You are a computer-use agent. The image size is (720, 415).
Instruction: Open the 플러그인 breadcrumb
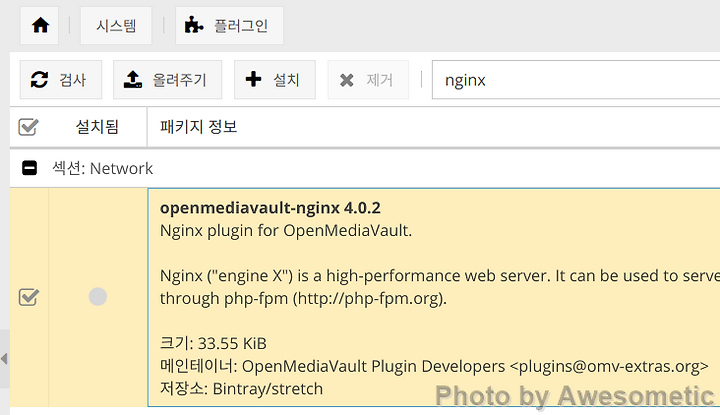230,25
